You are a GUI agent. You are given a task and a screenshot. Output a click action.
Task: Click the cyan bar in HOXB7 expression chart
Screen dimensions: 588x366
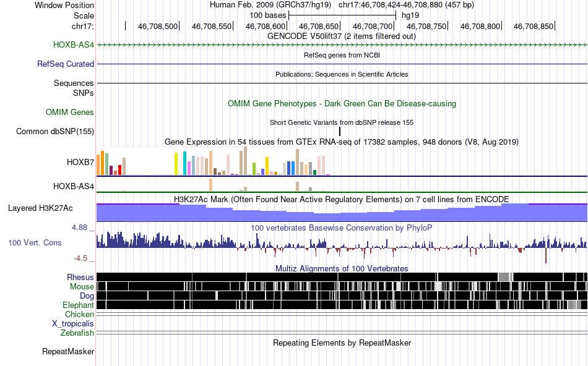(184, 163)
